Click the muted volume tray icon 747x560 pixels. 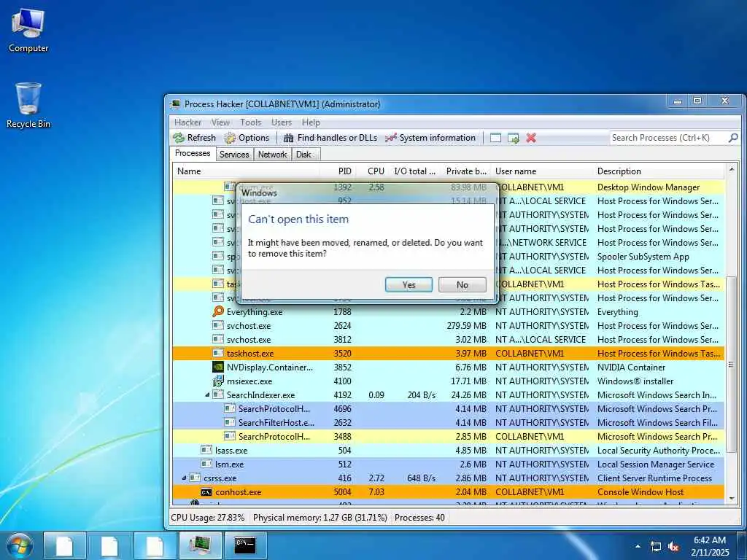tap(673, 547)
